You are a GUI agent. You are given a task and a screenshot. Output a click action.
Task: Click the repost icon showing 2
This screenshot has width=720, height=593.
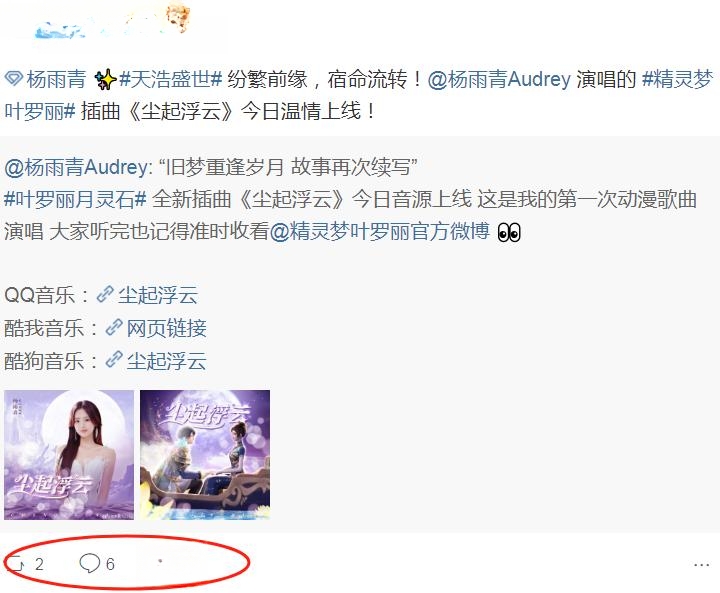[x=17, y=563]
